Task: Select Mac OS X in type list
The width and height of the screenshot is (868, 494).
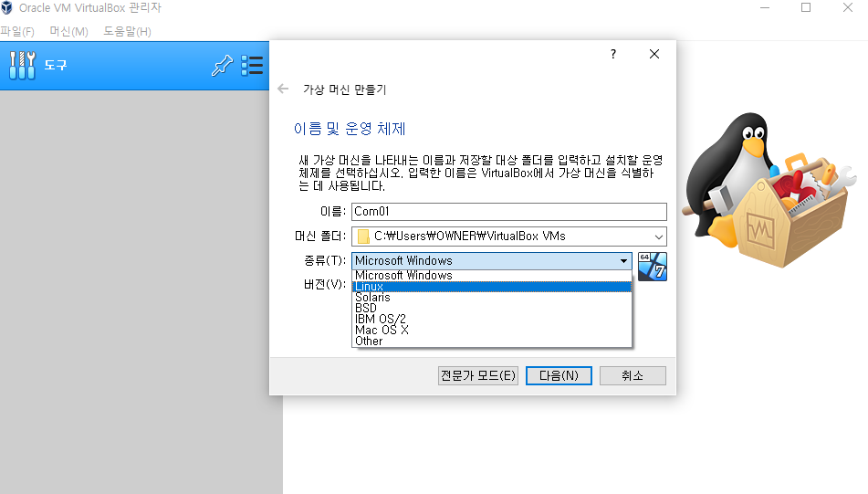Action: (492, 330)
